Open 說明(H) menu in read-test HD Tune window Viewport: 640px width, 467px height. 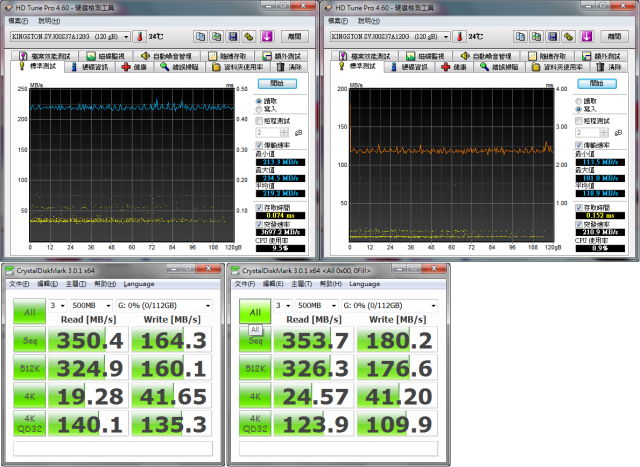click(x=49, y=20)
